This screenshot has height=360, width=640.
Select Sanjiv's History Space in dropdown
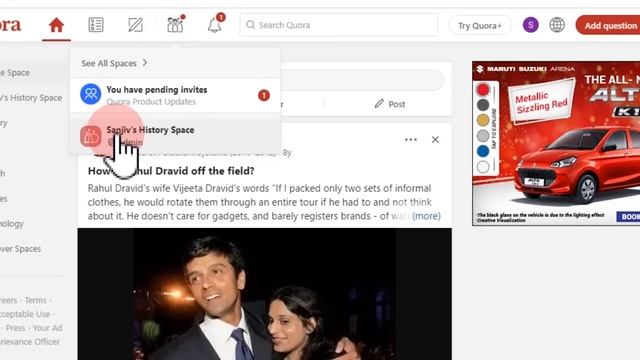point(175,136)
